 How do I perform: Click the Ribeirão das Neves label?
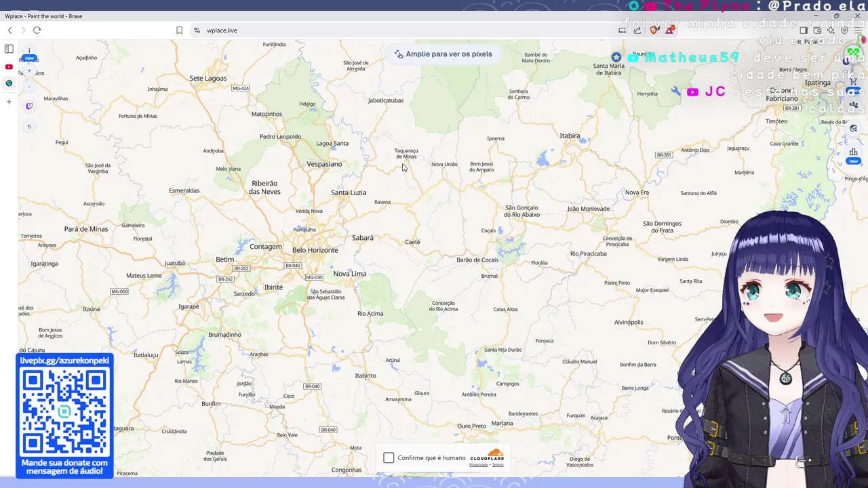click(x=264, y=188)
